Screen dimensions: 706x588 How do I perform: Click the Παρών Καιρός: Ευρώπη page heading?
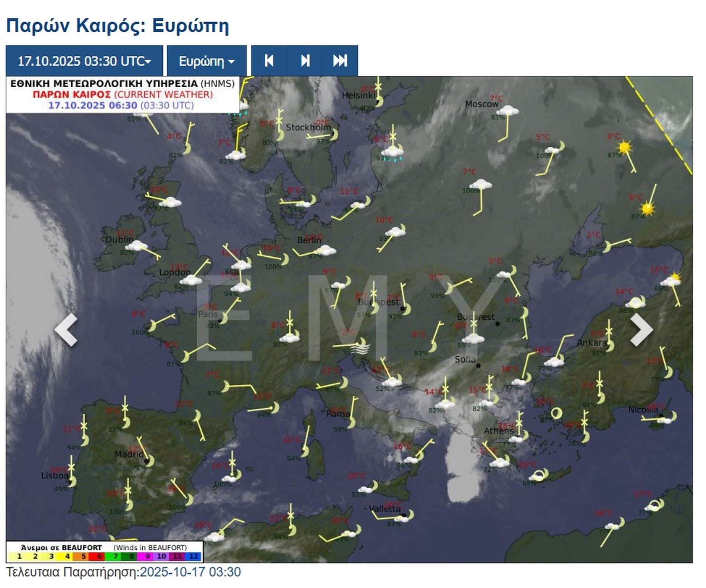click(x=117, y=26)
